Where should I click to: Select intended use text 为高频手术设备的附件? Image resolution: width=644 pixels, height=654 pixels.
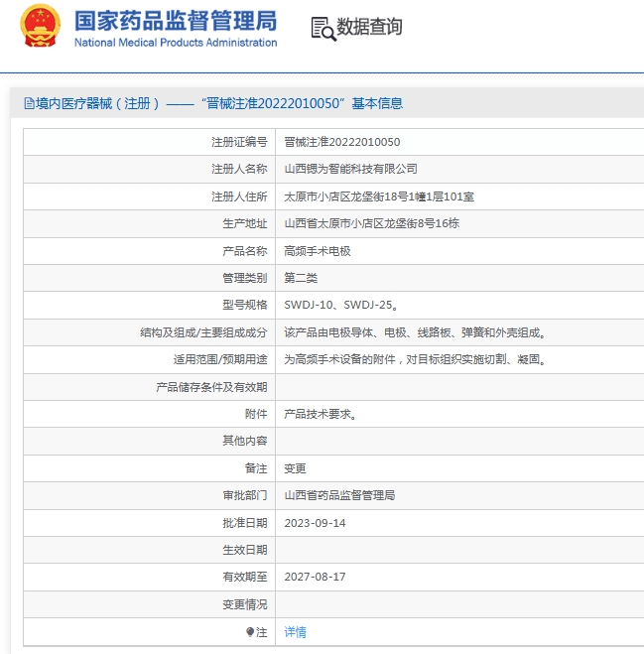tap(339, 359)
